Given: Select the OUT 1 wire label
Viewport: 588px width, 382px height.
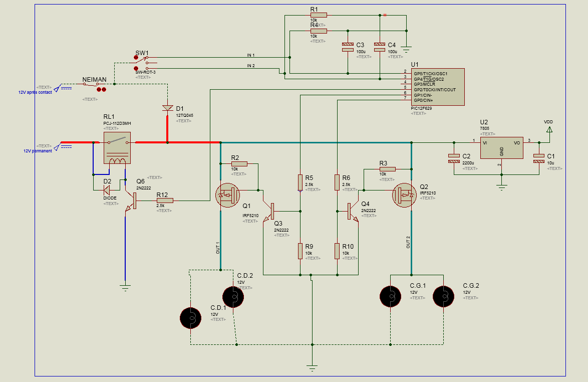Looking at the screenshot, I should (218, 248).
